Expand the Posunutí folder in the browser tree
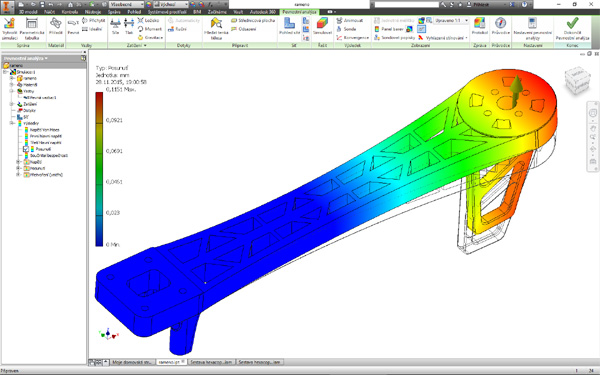 18,168
